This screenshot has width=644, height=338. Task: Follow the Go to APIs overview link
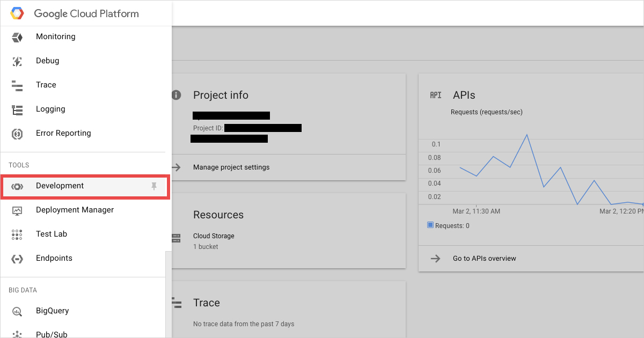(485, 259)
